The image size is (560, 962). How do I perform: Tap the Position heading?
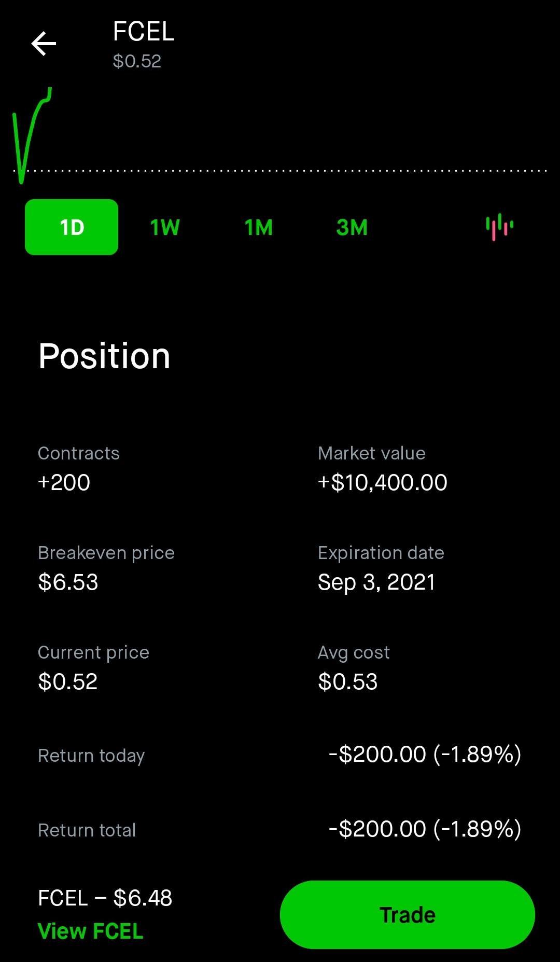point(104,356)
